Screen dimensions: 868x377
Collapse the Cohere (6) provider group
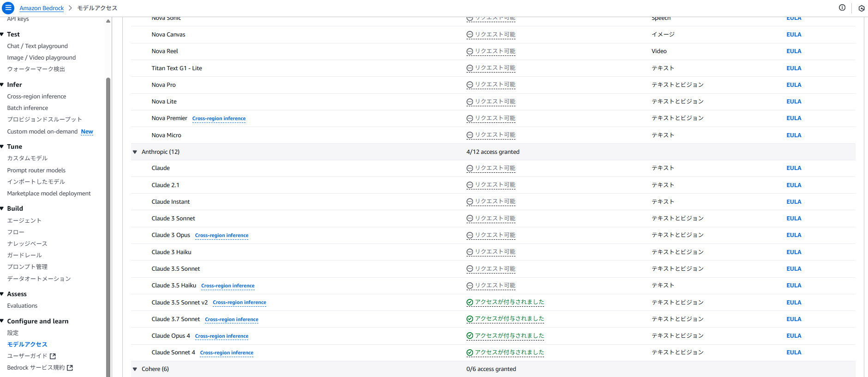(x=135, y=369)
